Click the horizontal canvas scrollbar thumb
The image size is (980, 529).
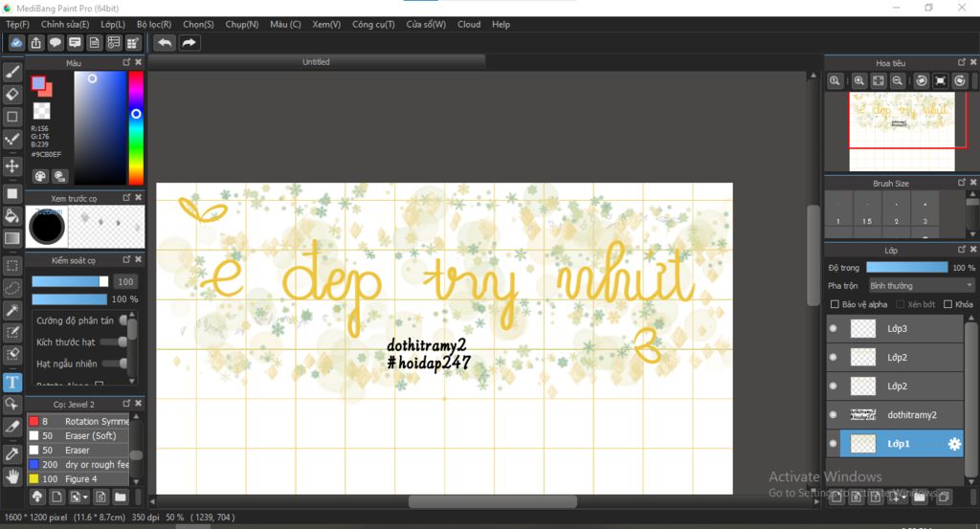493,501
